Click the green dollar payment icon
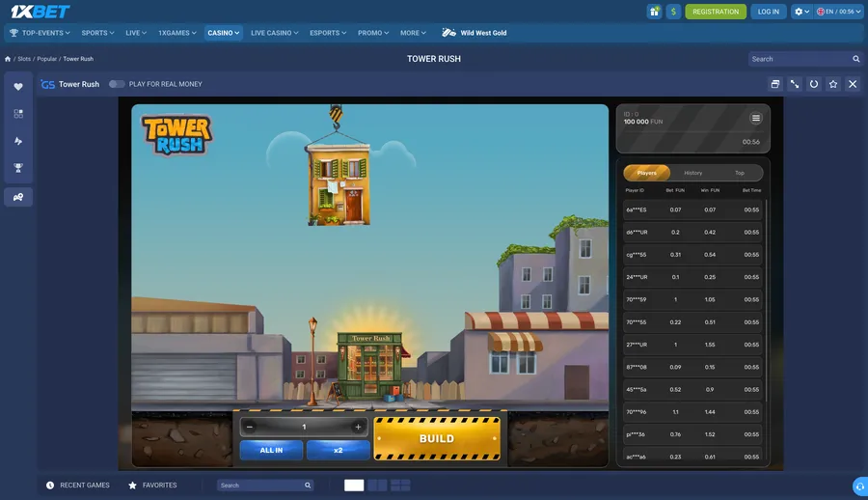The height and width of the screenshot is (500, 868). 674,12
